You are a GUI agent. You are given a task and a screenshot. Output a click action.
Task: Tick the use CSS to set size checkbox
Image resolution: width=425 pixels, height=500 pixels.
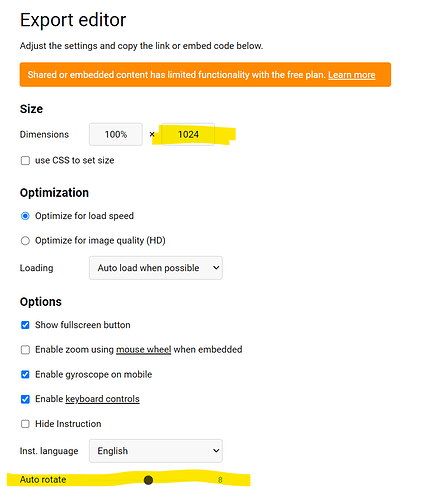pyautogui.click(x=25, y=161)
